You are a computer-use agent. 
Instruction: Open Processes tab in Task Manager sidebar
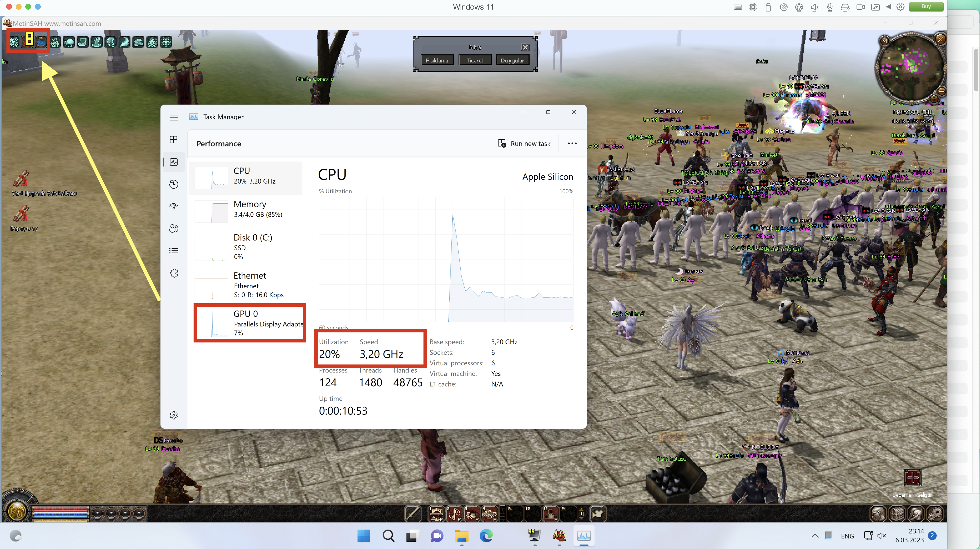pyautogui.click(x=173, y=140)
